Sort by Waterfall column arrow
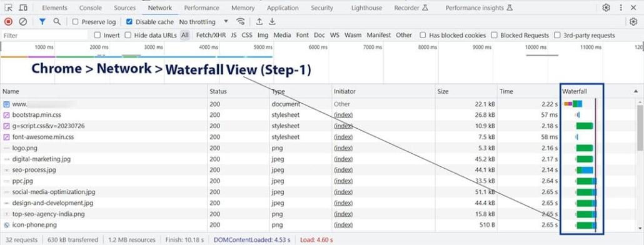The width and height of the screenshot is (644, 245). (636, 91)
